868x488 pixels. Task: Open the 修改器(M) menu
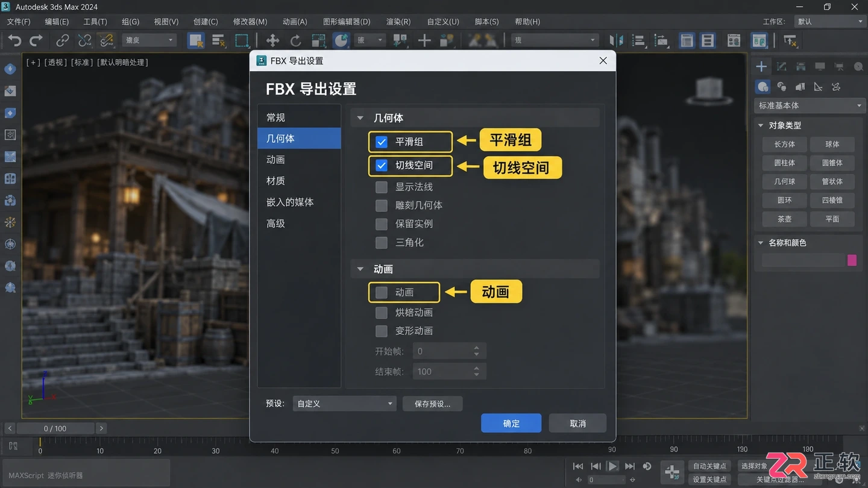click(x=250, y=22)
